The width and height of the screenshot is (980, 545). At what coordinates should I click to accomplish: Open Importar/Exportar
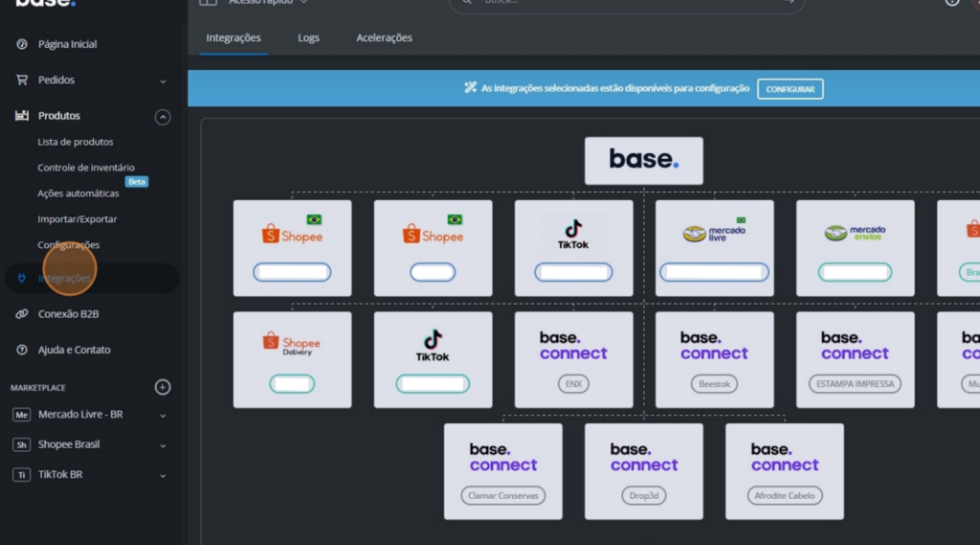click(77, 219)
